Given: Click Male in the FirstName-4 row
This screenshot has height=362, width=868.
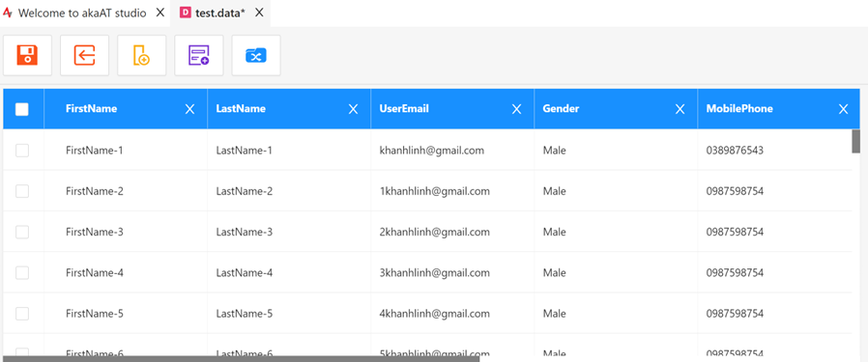Looking at the screenshot, I should (x=554, y=273).
